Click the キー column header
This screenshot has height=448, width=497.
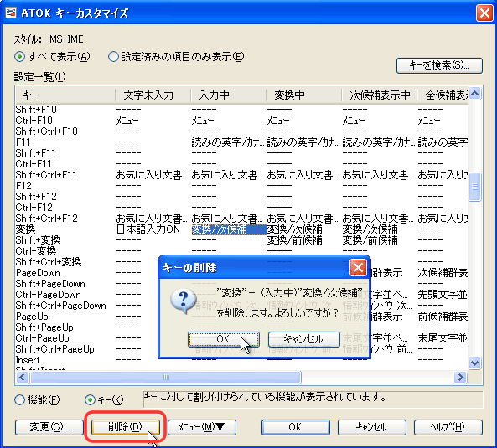65,95
